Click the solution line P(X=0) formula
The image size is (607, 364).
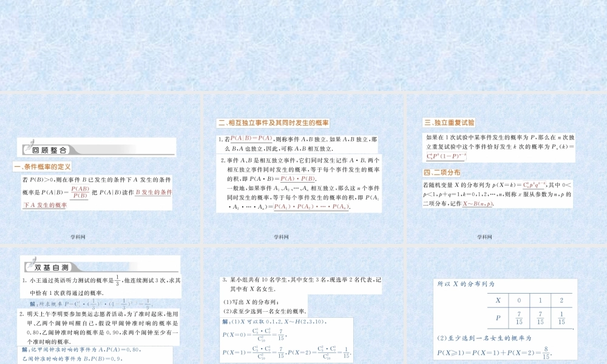tap(254, 335)
